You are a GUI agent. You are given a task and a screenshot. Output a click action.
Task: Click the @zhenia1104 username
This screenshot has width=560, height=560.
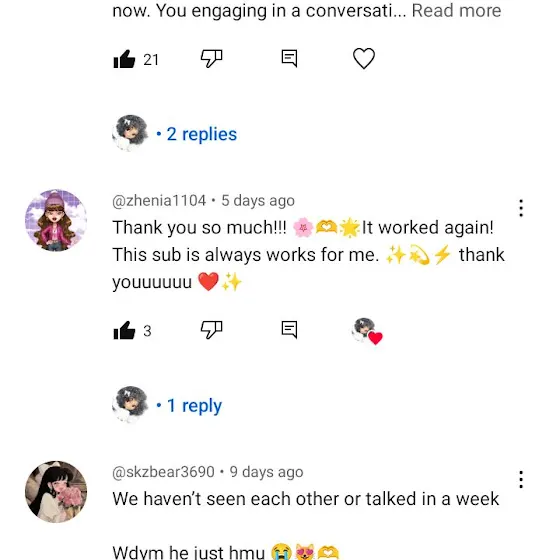pos(159,200)
